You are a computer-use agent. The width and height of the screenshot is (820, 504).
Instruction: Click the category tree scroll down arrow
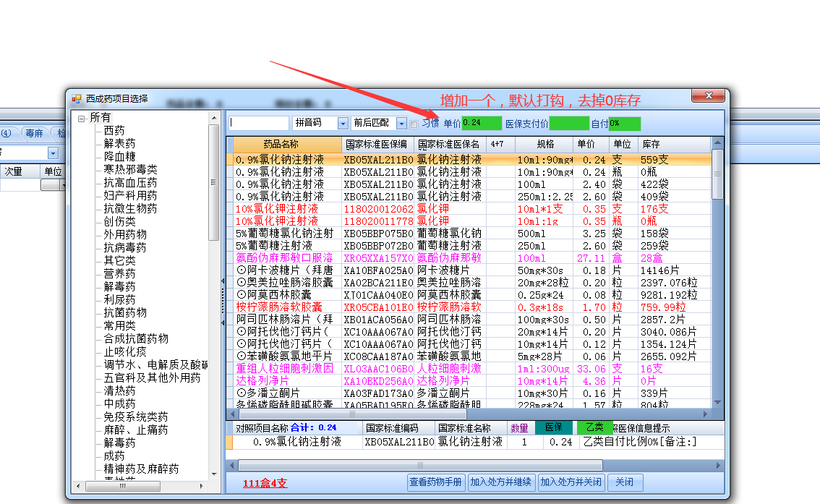point(214,474)
